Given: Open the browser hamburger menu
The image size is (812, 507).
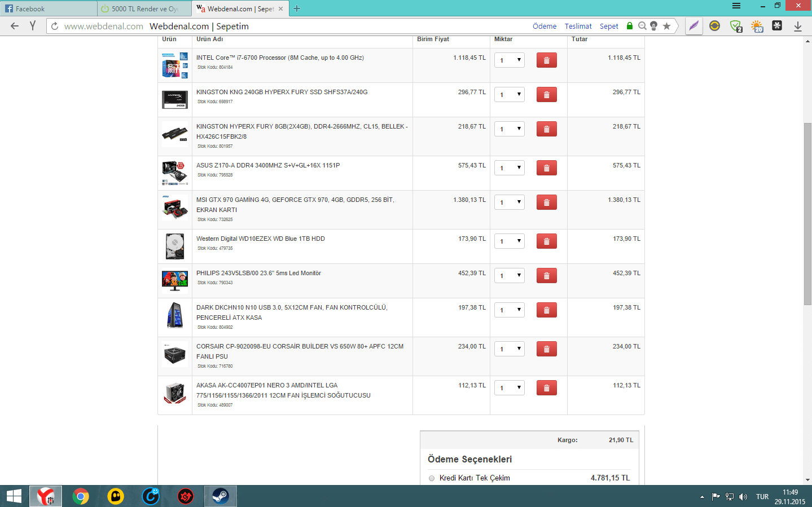Looking at the screenshot, I should click(x=736, y=6).
